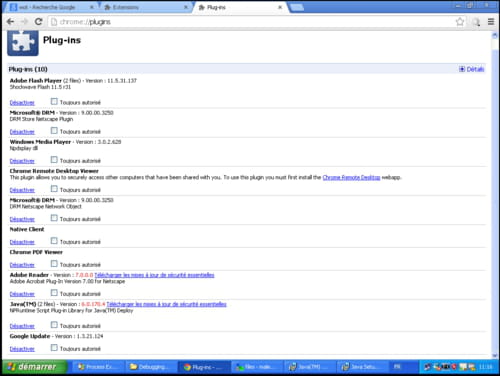Click the blue puzzle piece Plug-ins logo
The image size is (500, 376).
point(23,43)
